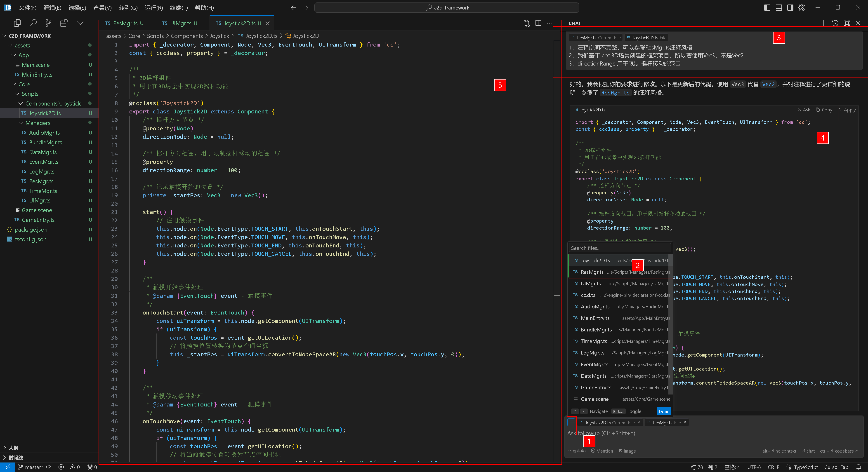Click the c2d_framework command center search box
Screen dimensions: 868x472
tap(447, 7)
